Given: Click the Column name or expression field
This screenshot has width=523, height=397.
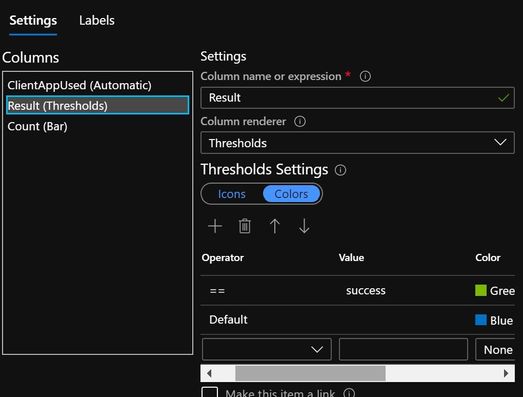Looking at the screenshot, I should coord(357,98).
